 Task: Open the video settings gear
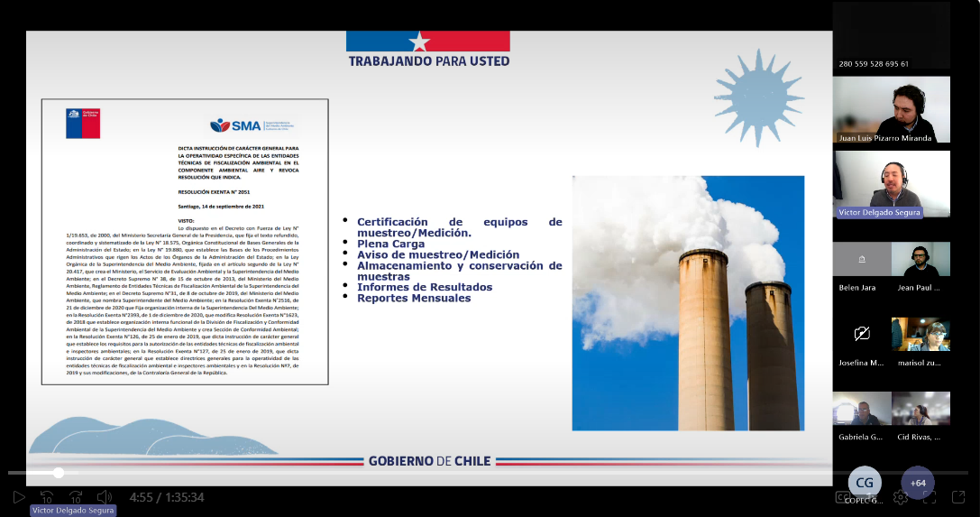901,497
